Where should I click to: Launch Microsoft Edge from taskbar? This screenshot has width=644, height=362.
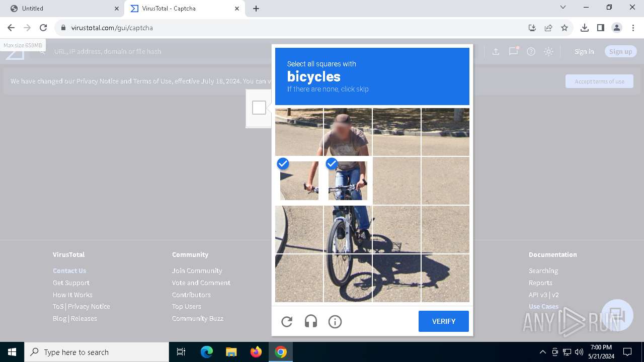click(207, 352)
